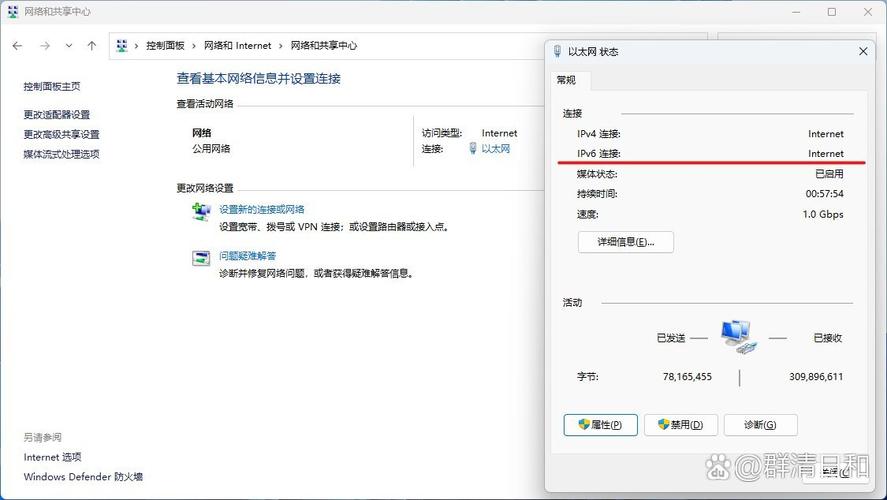Open 媒体流式处理选项
The height and width of the screenshot is (500, 887).
tap(61, 154)
